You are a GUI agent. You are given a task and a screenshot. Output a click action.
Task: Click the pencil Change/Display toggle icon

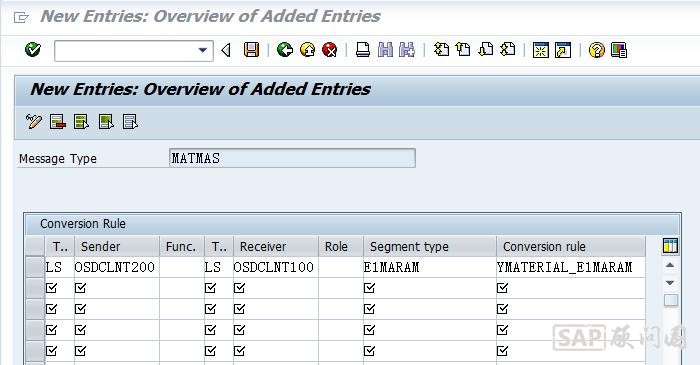33,121
